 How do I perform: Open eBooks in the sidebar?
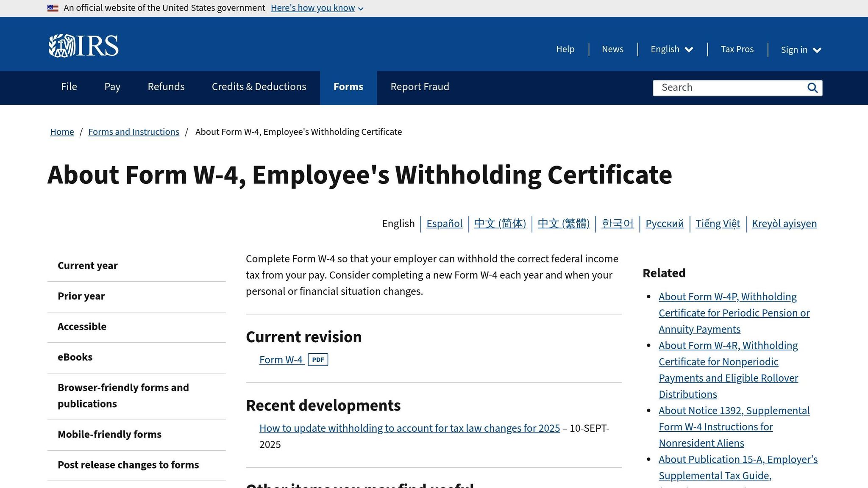(136, 358)
